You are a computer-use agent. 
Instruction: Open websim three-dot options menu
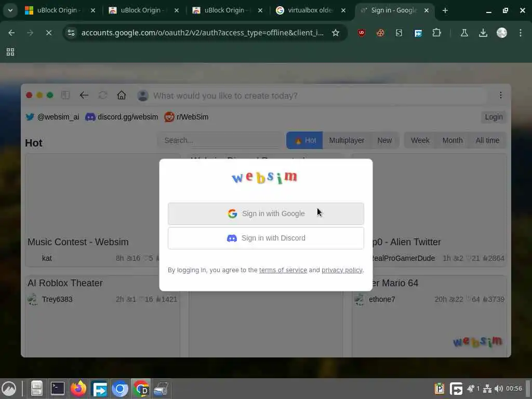click(x=500, y=96)
